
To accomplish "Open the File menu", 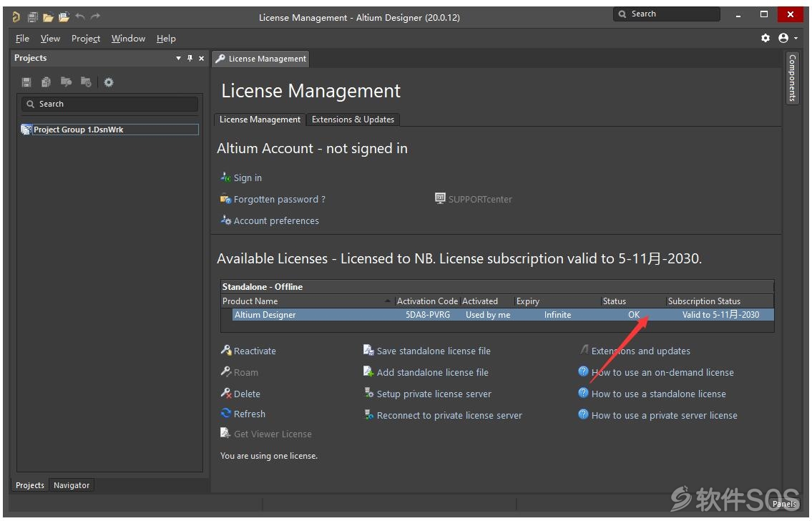I will 22,39.
